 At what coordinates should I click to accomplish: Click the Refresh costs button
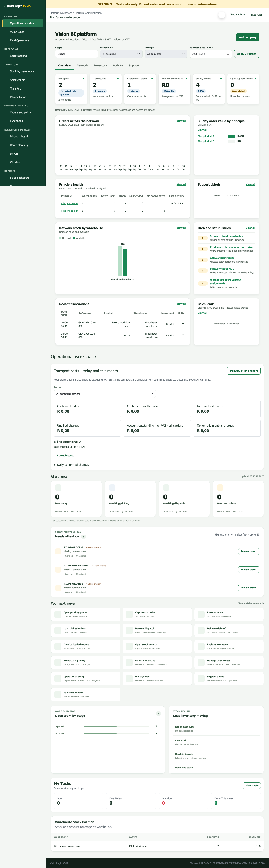(66, 456)
